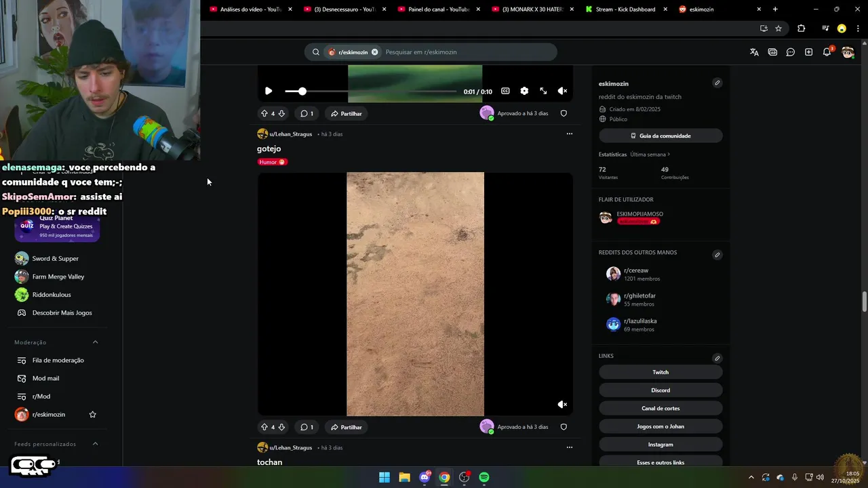Downvote the top video post
Viewport: 868px width, 488px height.
coord(281,113)
